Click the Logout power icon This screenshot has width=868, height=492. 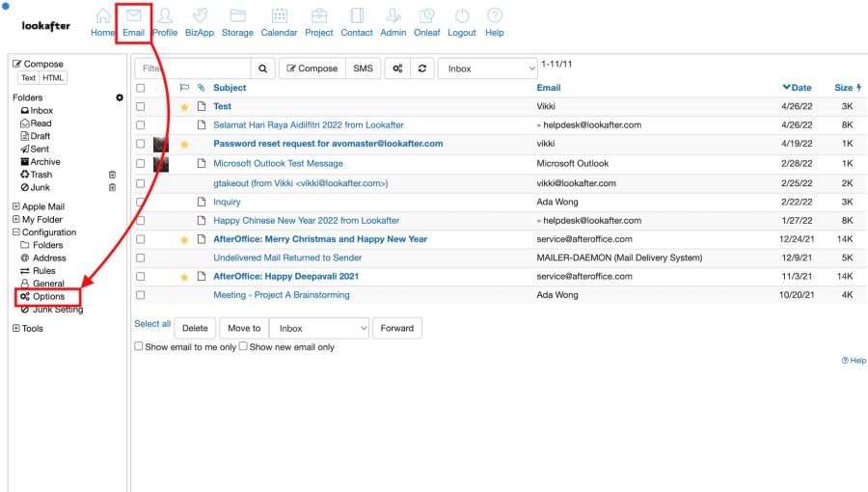(462, 16)
